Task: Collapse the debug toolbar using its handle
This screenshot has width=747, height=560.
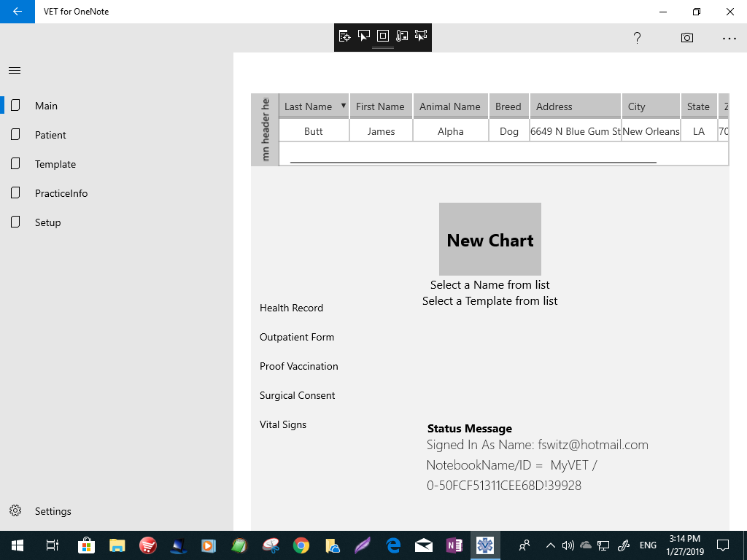Action: coord(383,47)
